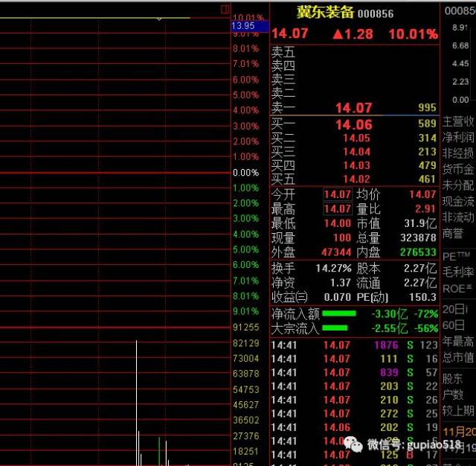
Task: Click 毛利率 in the side panel
Action: click(x=458, y=272)
